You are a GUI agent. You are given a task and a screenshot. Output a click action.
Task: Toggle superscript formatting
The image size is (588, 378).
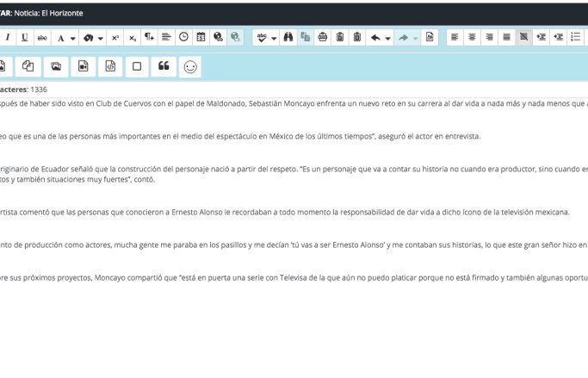115,38
